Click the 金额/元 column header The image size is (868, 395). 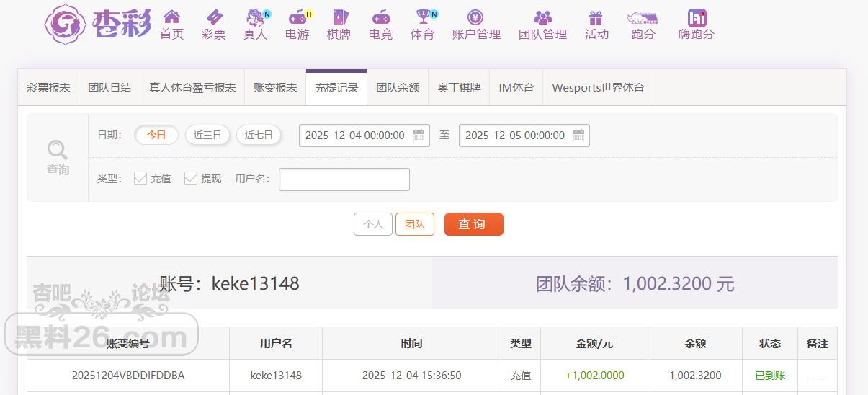click(594, 344)
